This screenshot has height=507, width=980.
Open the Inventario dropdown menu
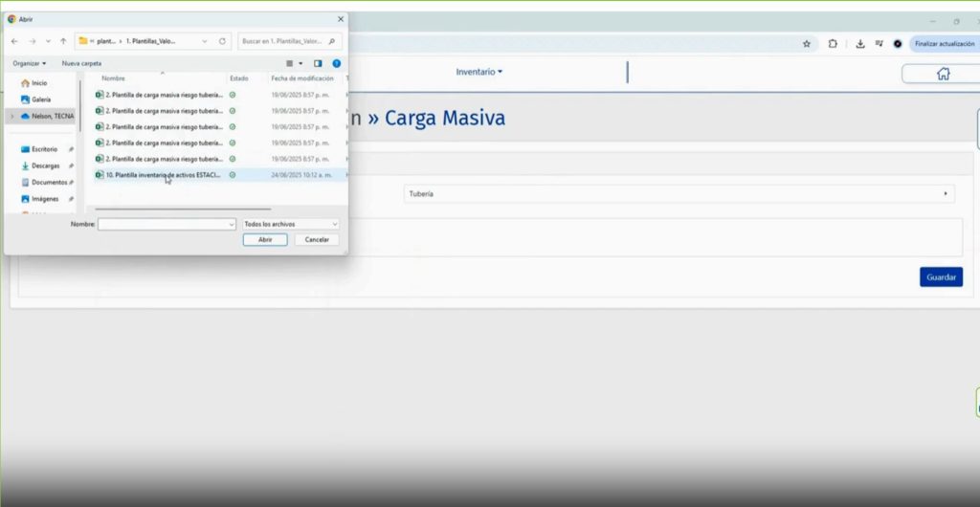point(479,72)
